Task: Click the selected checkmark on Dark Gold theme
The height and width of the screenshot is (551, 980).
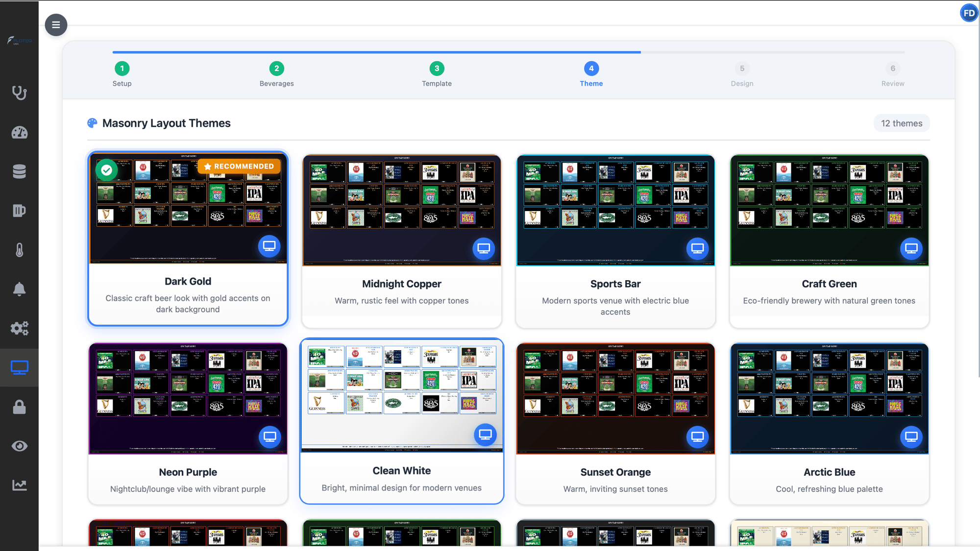Action: tap(107, 170)
